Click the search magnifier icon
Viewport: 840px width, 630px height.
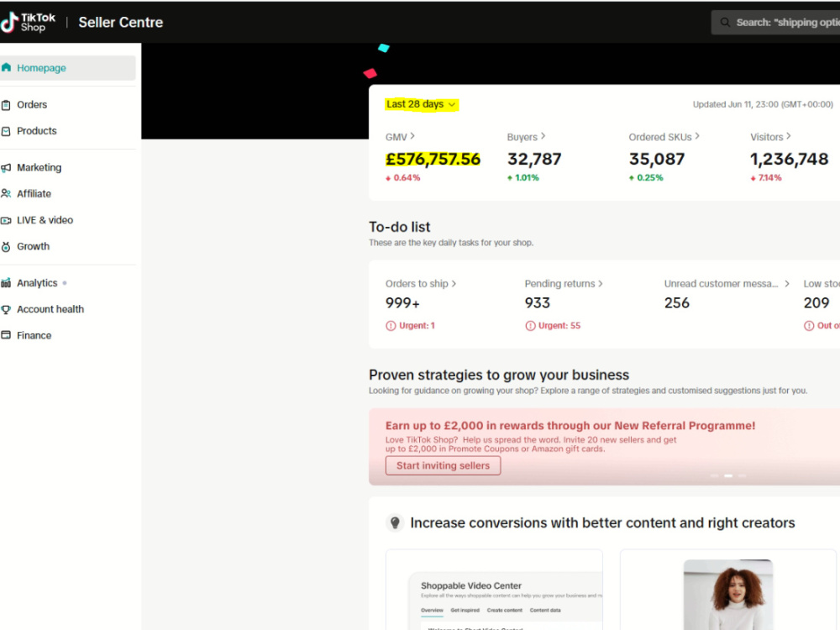tap(725, 22)
